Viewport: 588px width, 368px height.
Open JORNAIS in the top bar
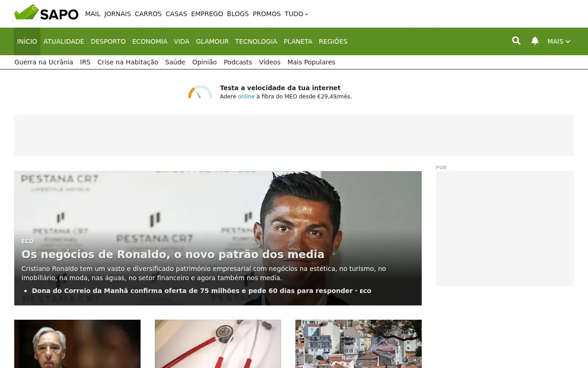(118, 14)
